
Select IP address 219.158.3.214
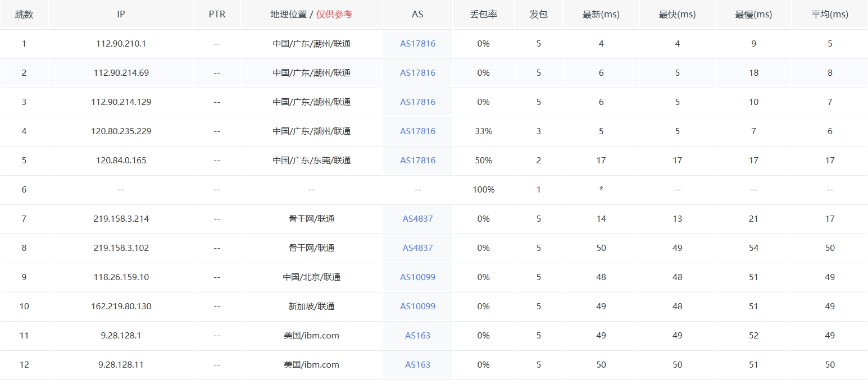[x=121, y=218]
